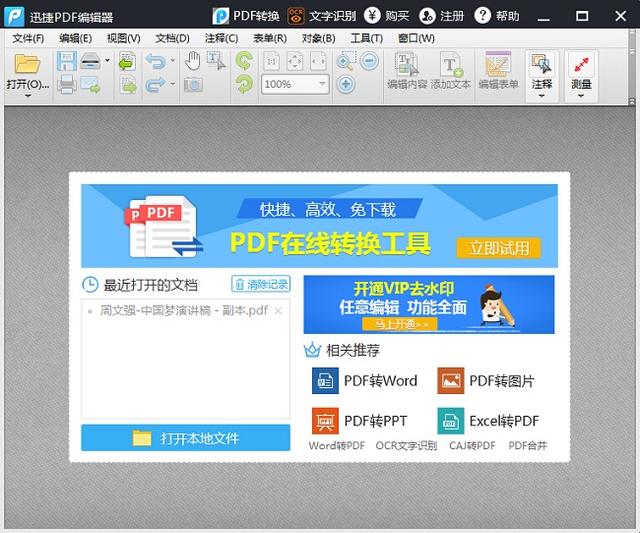
Task: Click the Scanner icon
Action: pos(90,61)
